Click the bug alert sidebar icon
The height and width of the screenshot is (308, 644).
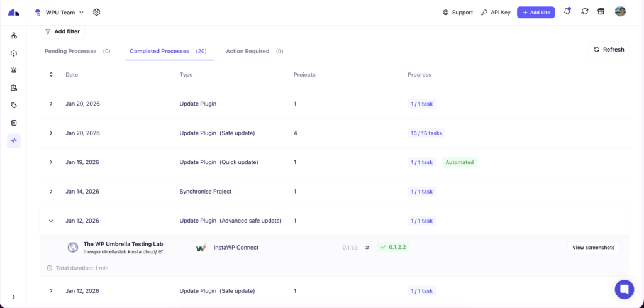click(14, 70)
